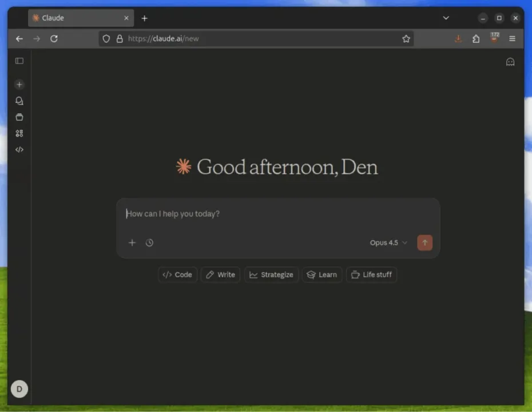
Task: Select the Code suggestion chip
Action: tap(177, 275)
